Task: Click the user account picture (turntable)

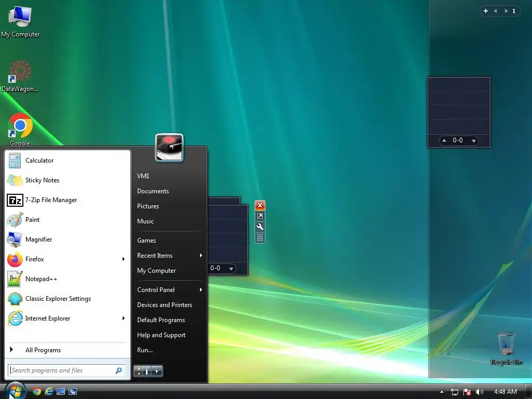Action: 169,148
